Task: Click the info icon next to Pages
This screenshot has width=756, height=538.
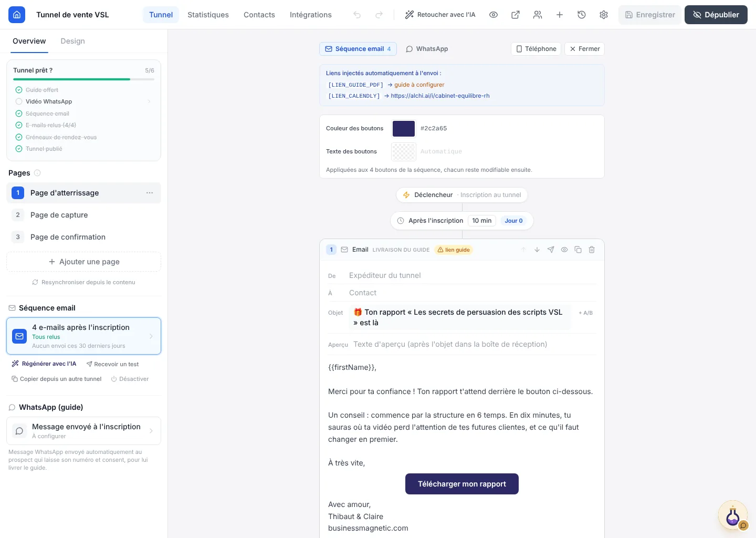Action: 37,173
